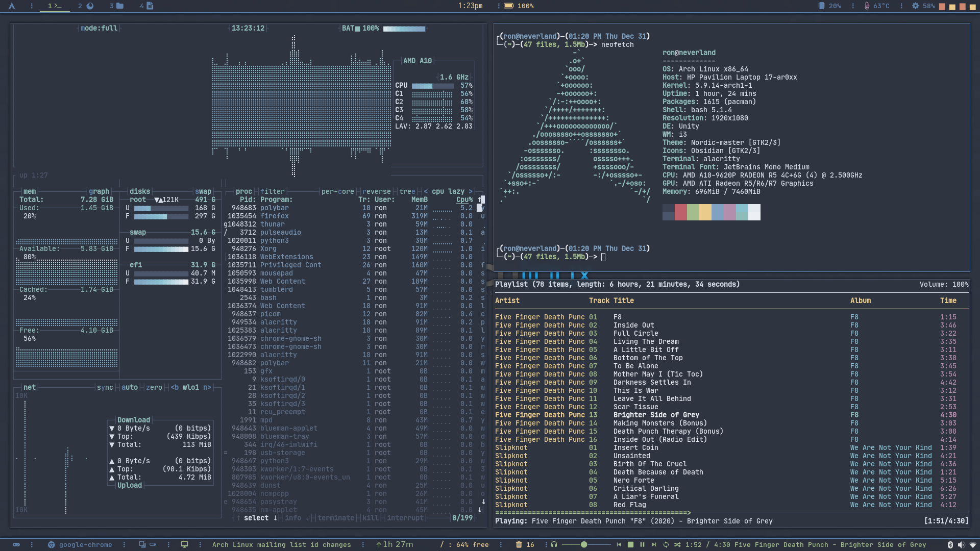Cycle the wlo1 network interface selector
This screenshot has height=551, width=980.
191,387
